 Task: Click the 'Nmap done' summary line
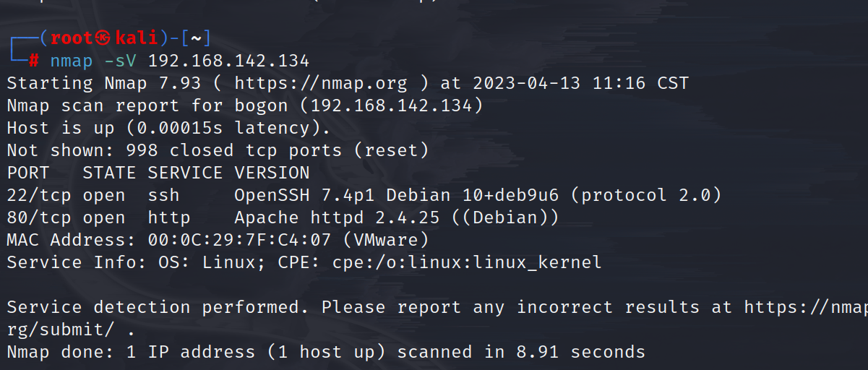[x=326, y=352]
